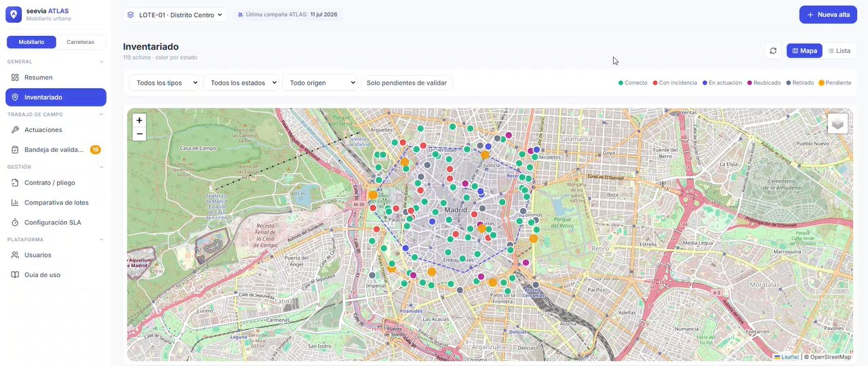Switch to Lista view
The image size is (868, 366).
click(840, 51)
